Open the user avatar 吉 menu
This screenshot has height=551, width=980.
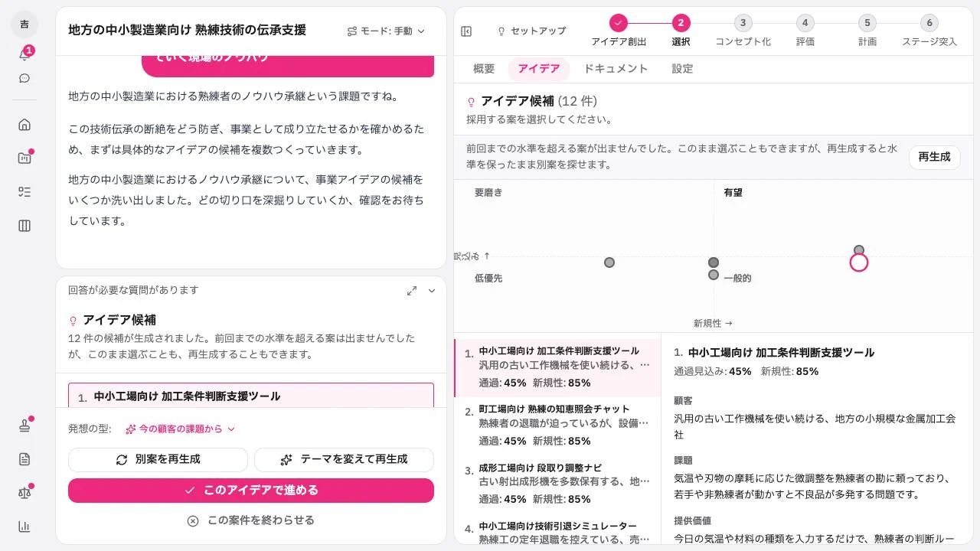[24, 24]
